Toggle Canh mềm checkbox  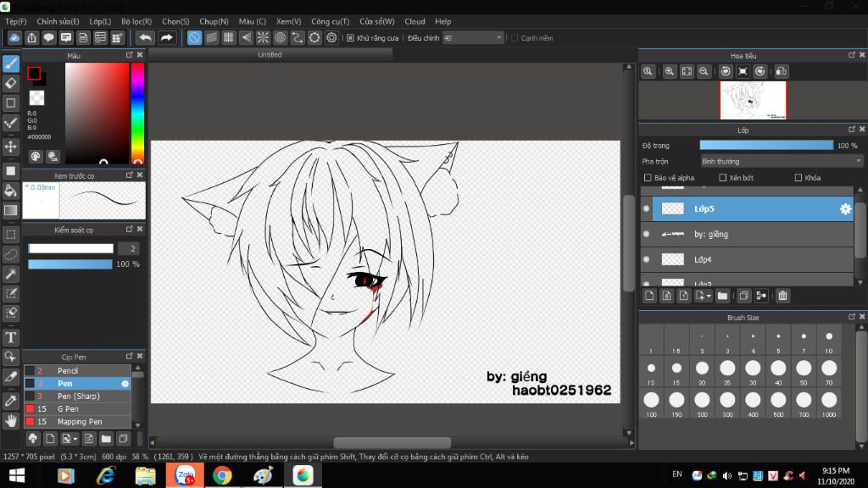coord(515,38)
